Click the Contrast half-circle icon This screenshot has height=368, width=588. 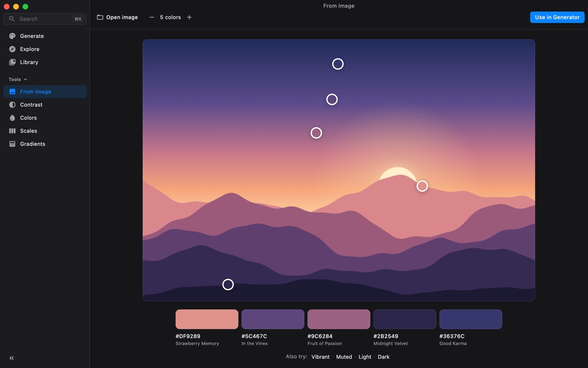[12, 105]
